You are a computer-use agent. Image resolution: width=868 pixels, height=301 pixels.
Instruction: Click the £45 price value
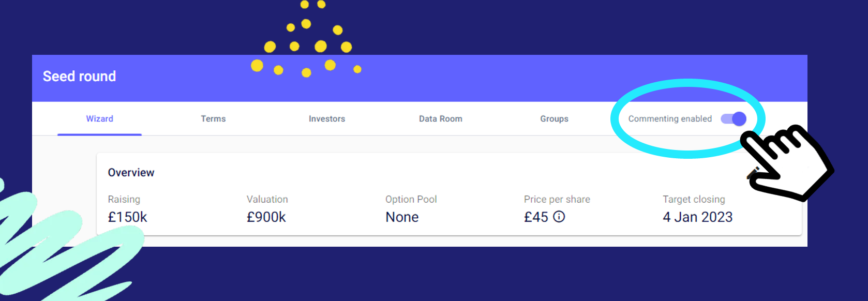(536, 217)
